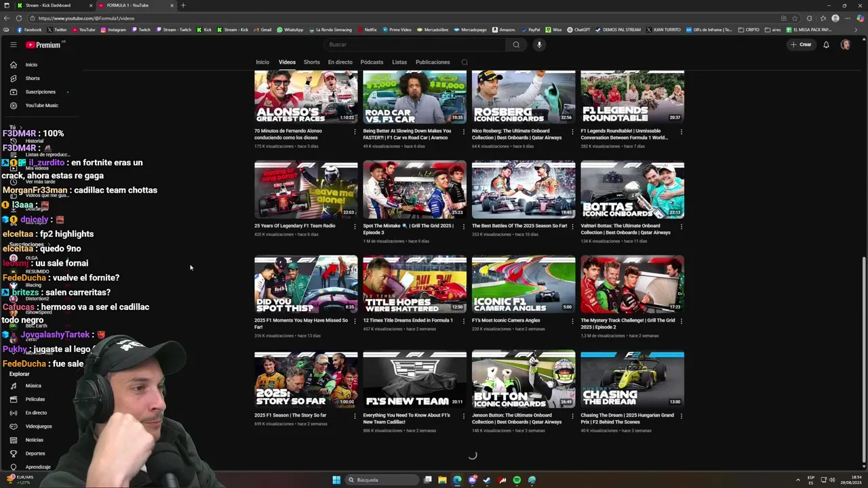Screen dimensions: 868x488
Task: Open Spotify from the taskbar
Action: [x=517, y=480]
